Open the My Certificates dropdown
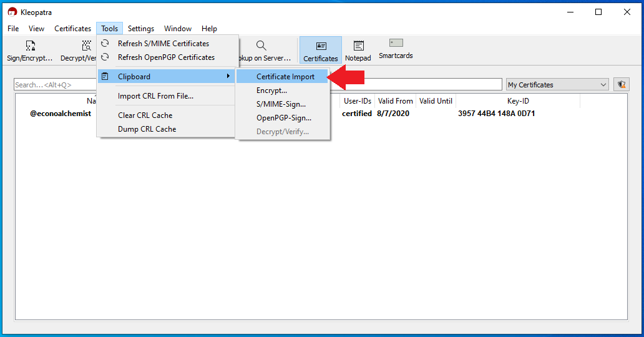Image resolution: width=644 pixels, height=337 pixels. coord(557,85)
